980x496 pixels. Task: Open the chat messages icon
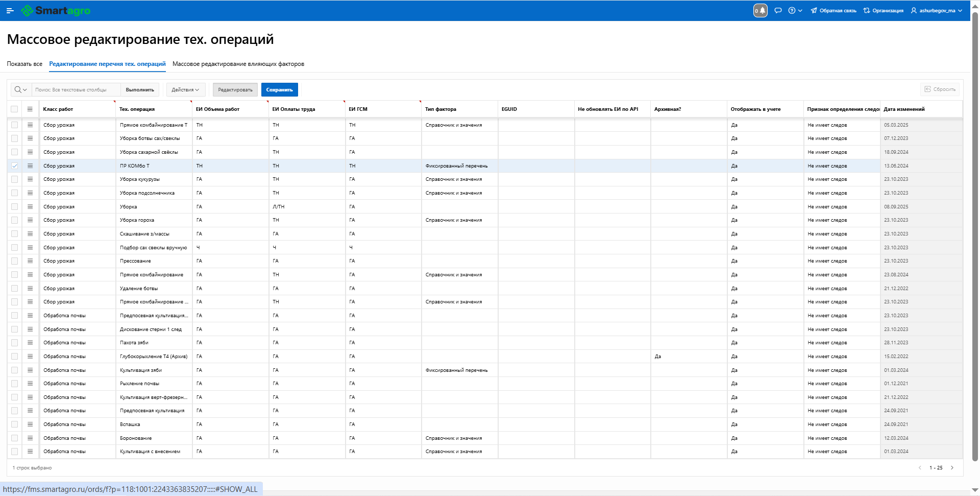click(778, 11)
